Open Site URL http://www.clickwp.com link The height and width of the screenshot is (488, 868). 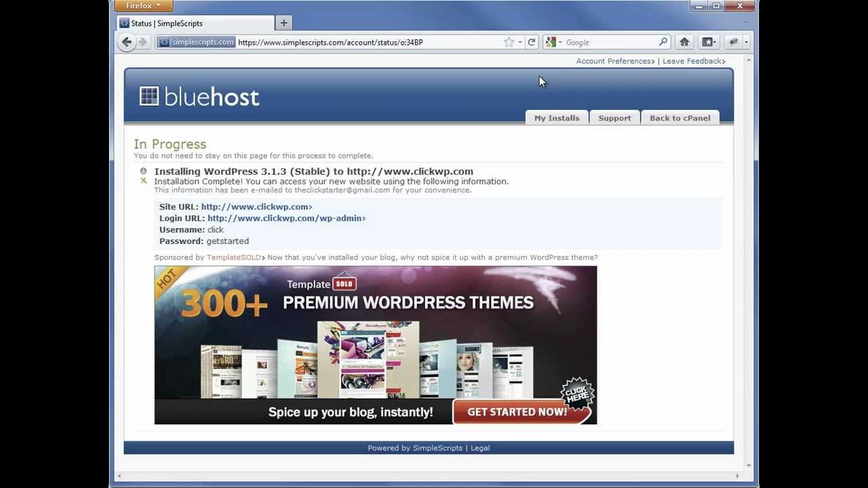(256, 207)
